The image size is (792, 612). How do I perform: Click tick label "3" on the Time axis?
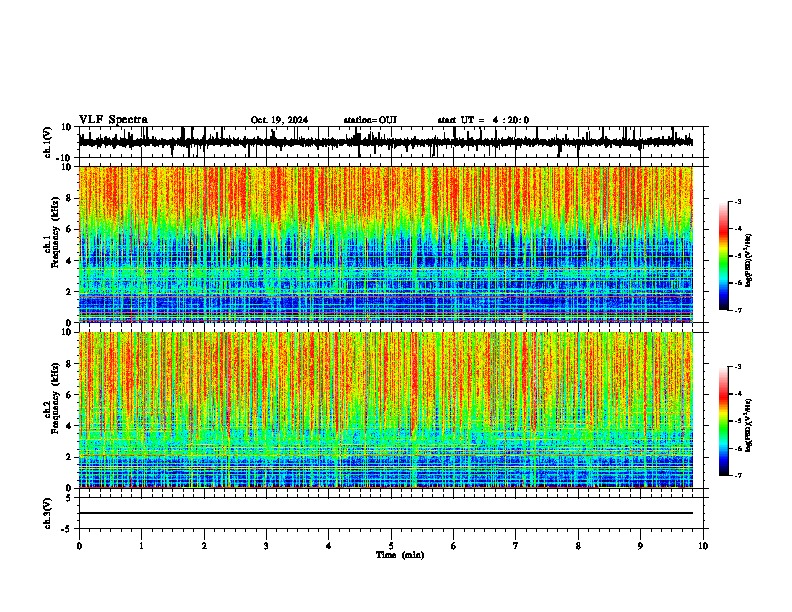[266, 546]
